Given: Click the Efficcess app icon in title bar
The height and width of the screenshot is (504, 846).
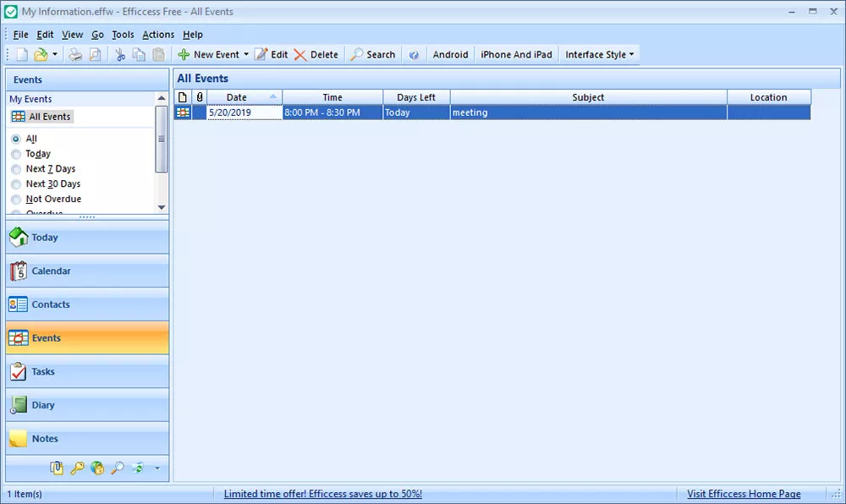Looking at the screenshot, I should coord(10,11).
